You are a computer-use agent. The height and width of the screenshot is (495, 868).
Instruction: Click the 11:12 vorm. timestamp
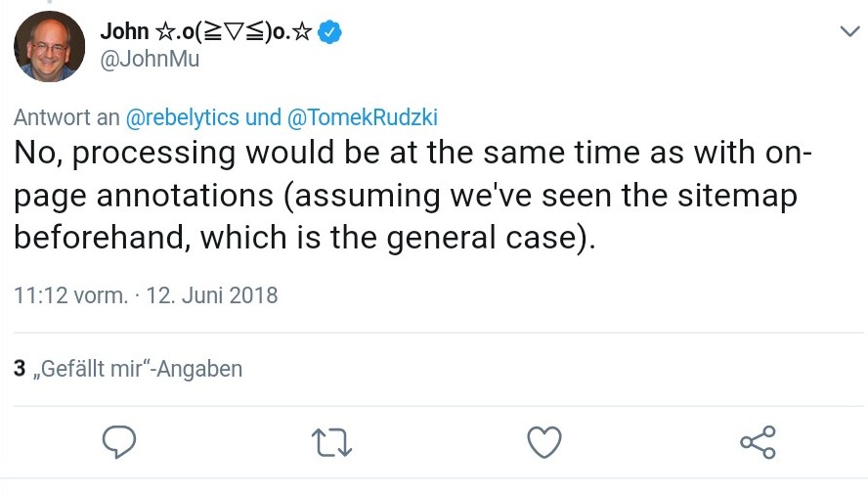click(70, 294)
